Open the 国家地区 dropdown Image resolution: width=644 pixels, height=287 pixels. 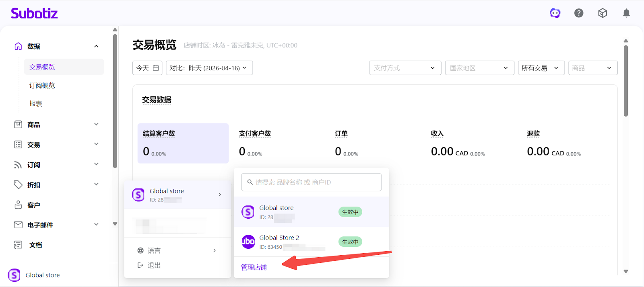[x=479, y=68]
